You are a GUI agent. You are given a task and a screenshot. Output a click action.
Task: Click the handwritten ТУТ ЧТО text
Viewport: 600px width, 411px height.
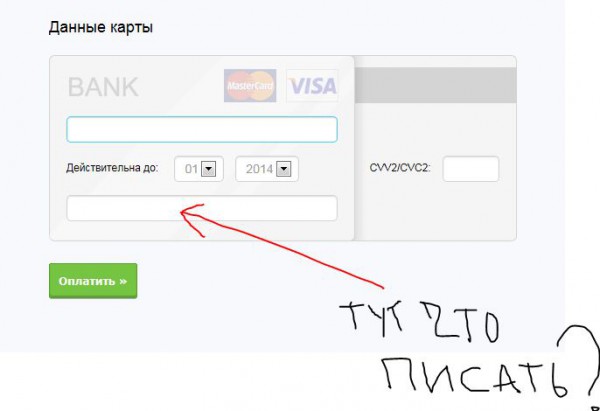(x=419, y=322)
